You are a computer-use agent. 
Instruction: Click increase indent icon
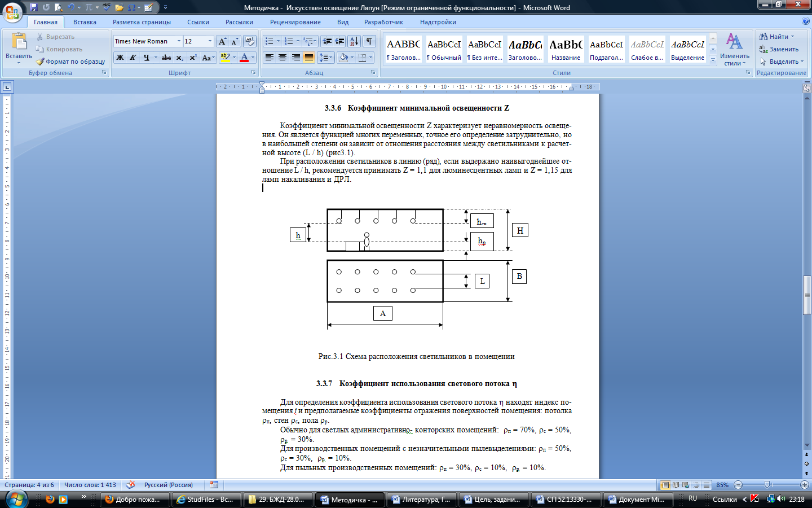(x=340, y=41)
